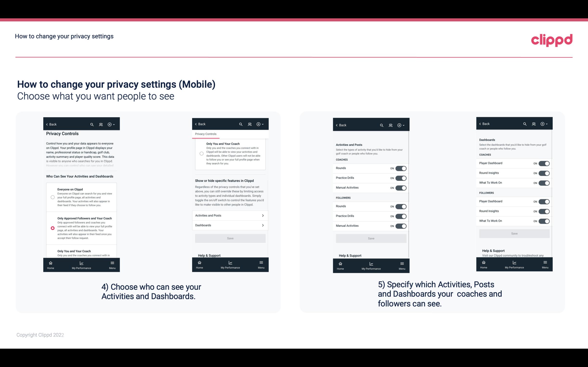Toggle Manual Activities switch under Followers

tap(401, 225)
